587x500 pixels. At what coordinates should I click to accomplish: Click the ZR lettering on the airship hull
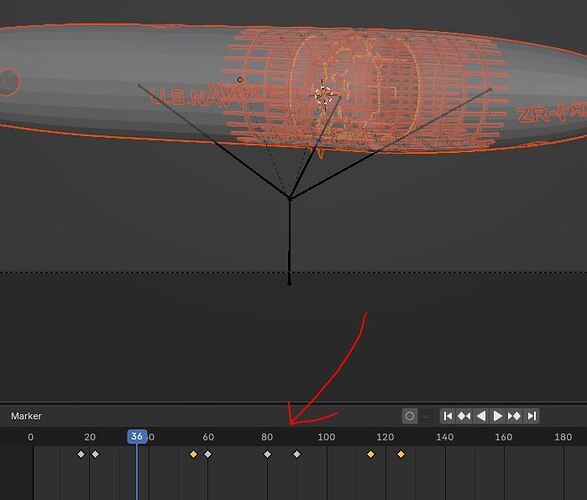point(550,113)
